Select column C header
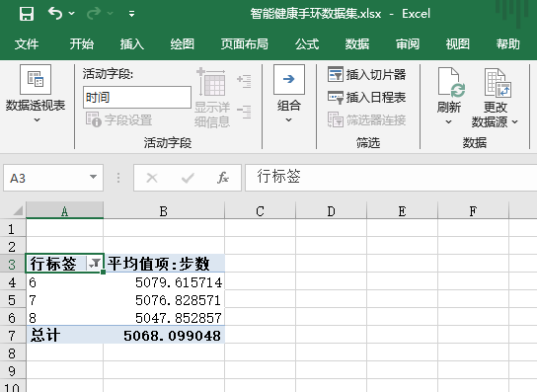The height and width of the screenshot is (392, 537). [x=260, y=210]
